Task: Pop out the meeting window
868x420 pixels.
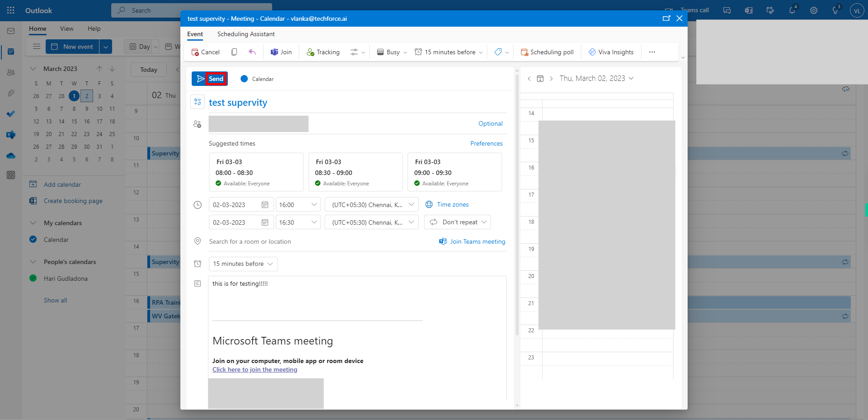Action: point(666,18)
